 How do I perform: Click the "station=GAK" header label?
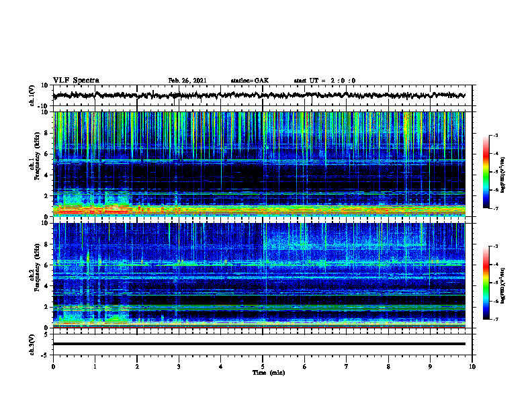[250, 81]
